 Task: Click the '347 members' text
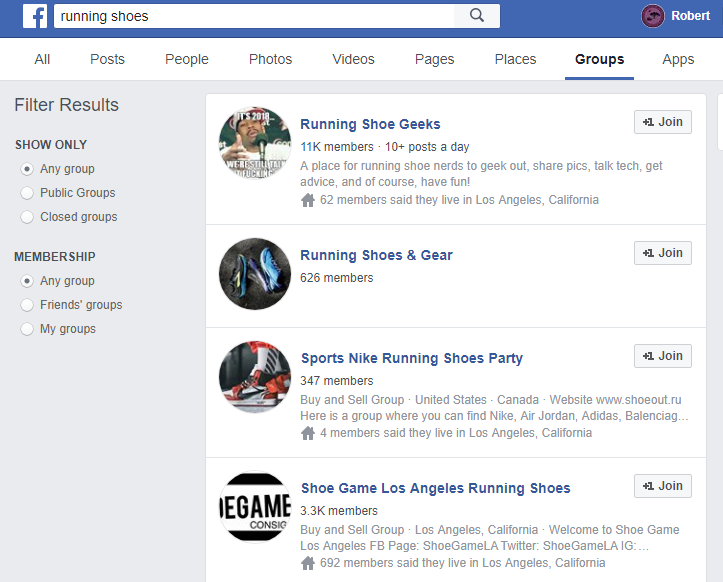[x=337, y=381]
